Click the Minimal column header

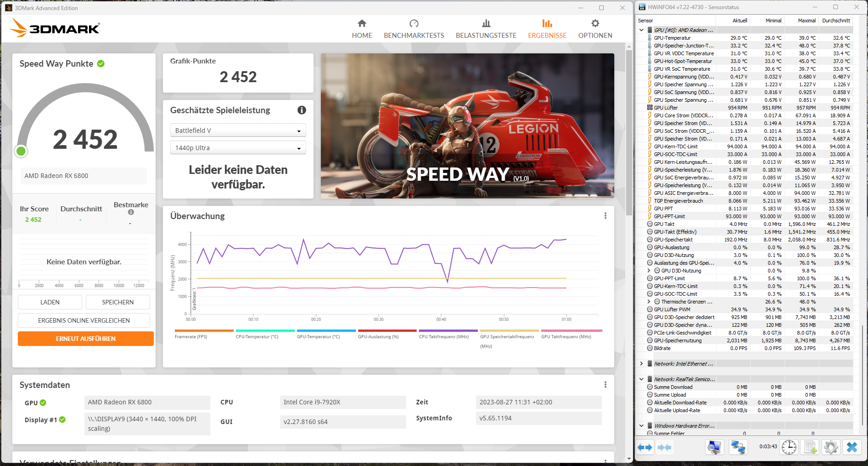(767, 21)
